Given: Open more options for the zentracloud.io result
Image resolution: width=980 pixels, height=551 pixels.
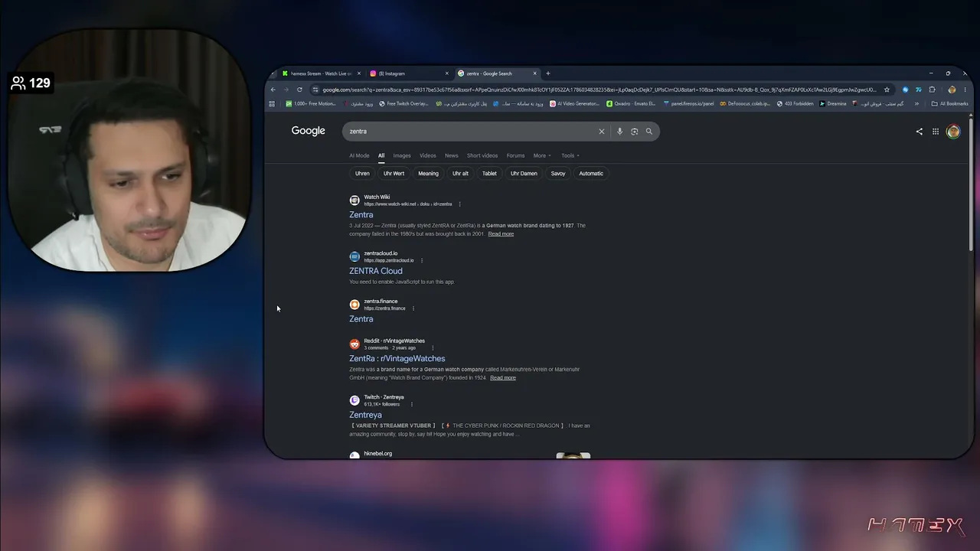Looking at the screenshot, I should (421, 260).
